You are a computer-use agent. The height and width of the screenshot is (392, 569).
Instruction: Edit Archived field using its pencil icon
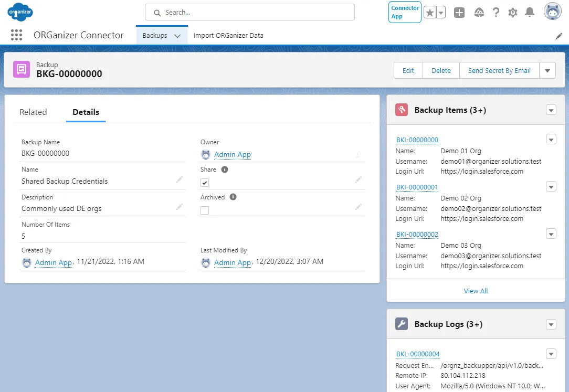tap(358, 207)
